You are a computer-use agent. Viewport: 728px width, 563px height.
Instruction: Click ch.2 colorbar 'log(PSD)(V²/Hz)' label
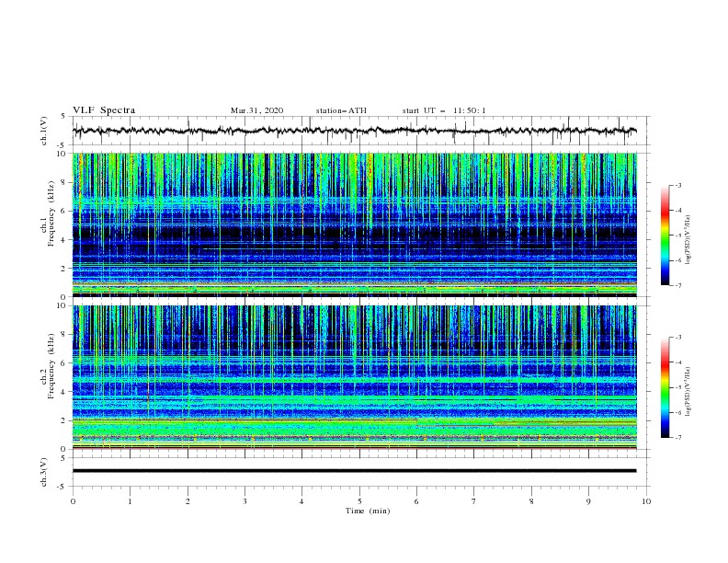coord(688,392)
